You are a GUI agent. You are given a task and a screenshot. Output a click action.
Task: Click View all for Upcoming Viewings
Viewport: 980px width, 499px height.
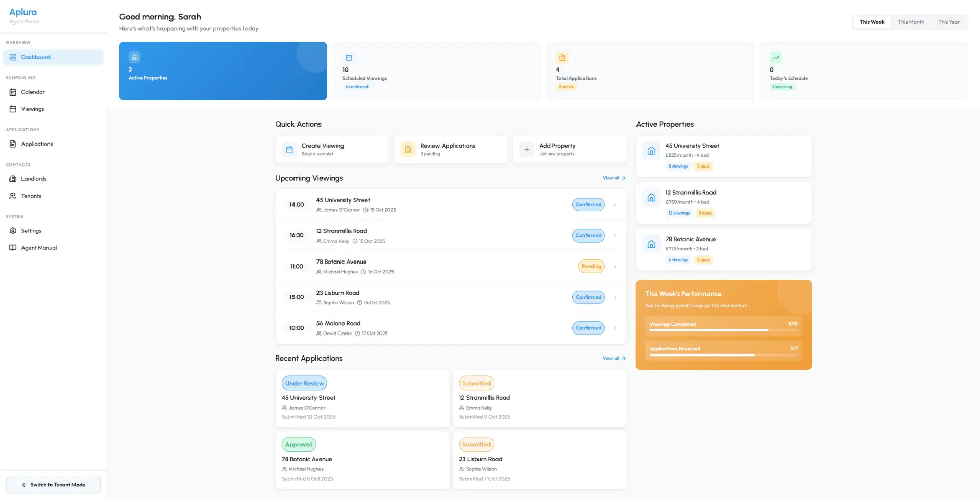click(x=614, y=178)
